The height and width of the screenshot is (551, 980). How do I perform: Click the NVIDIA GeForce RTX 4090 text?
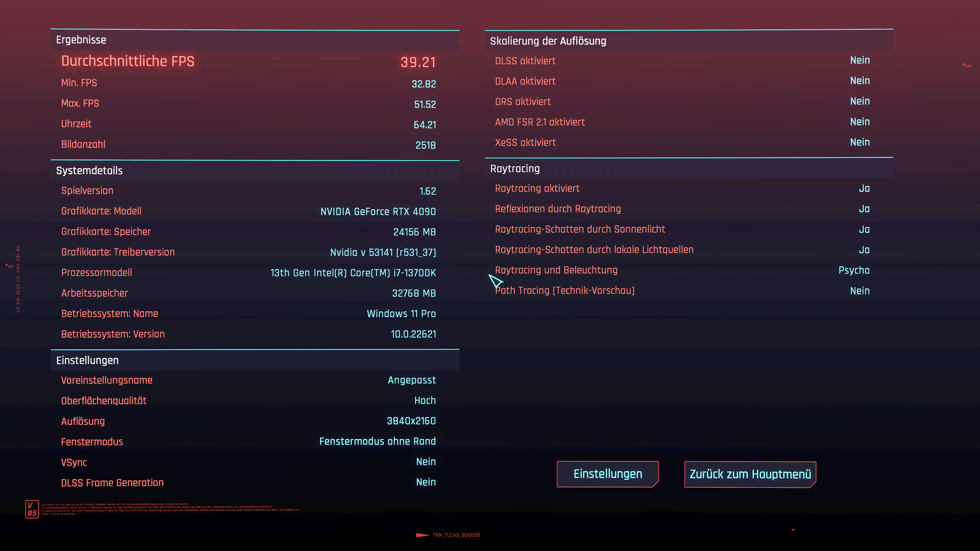coord(378,211)
